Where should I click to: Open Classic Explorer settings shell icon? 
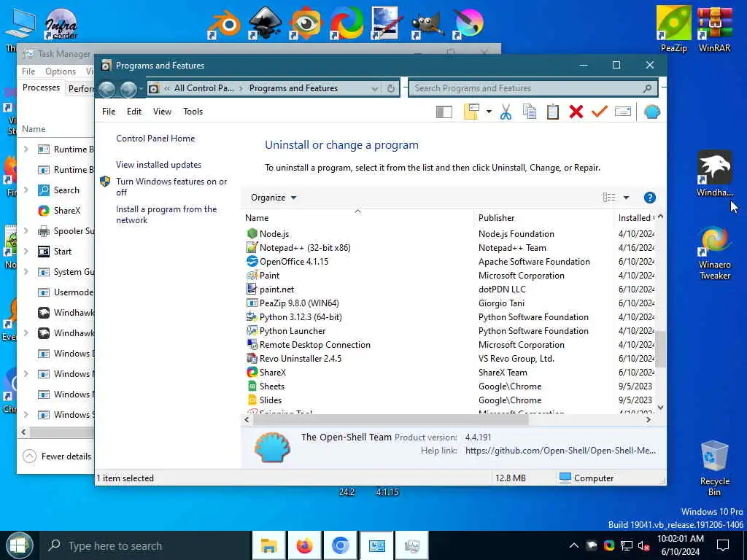[x=651, y=112]
